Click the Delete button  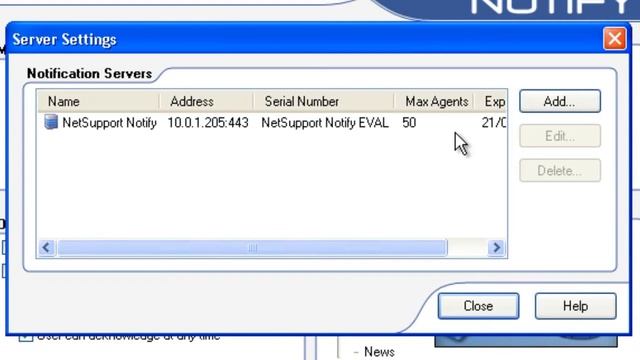(560, 171)
